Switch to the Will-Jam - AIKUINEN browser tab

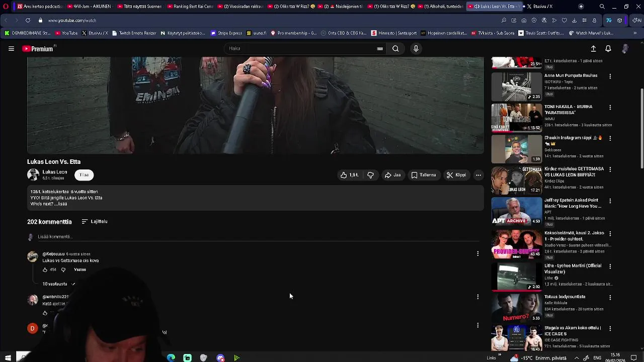(89, 7)
